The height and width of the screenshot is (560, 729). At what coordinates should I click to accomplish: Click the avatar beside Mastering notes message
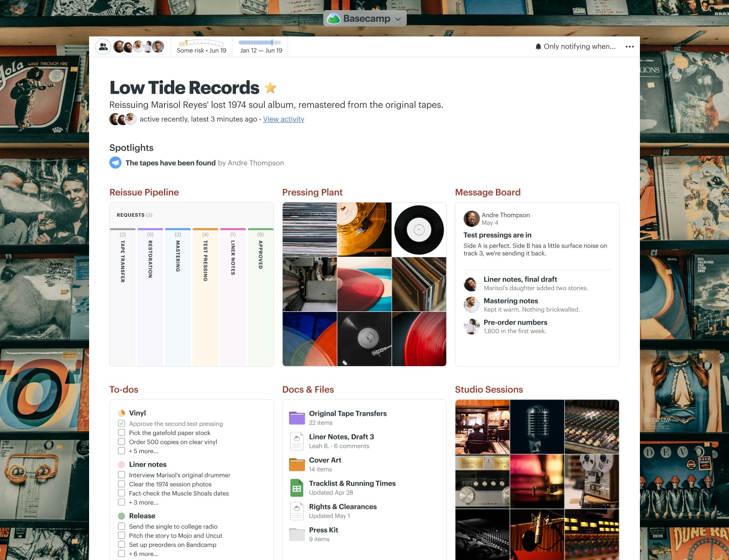(471, 305)
